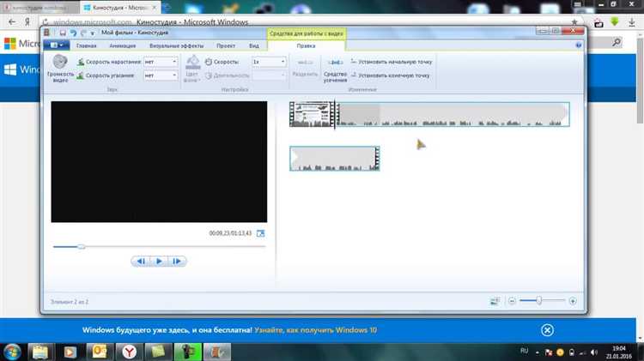Viewport: 644px width, 361px height.
Task: Click the Speed (Скорость) clock icon
Action: click(209, 62)
